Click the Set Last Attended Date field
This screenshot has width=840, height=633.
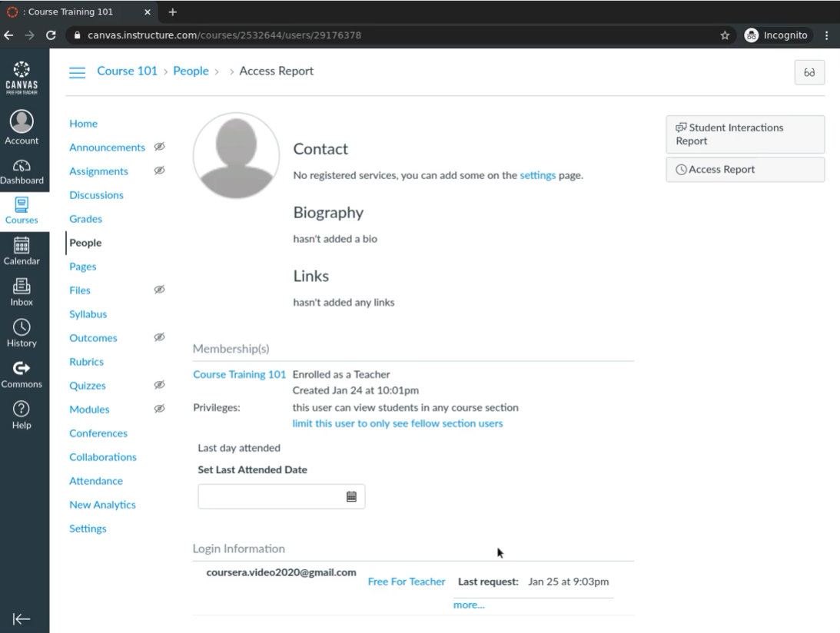pyautogui.click(x=269, y=496)
